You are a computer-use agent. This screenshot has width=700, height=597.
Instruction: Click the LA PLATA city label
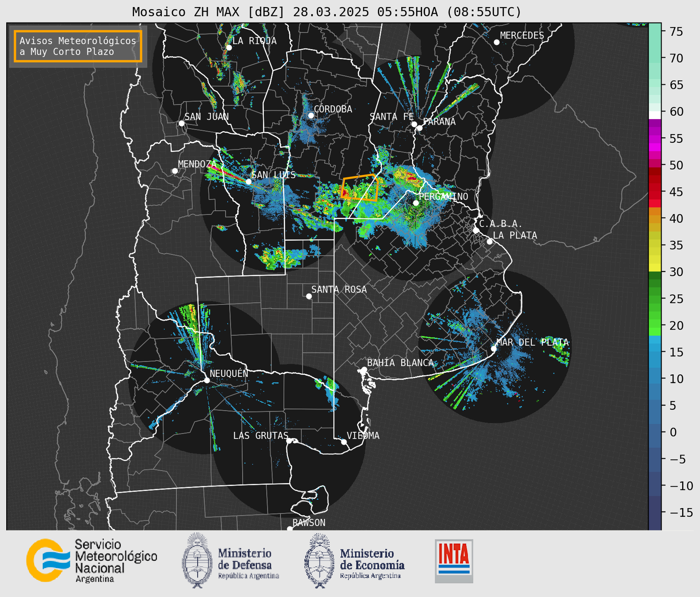[515, 235]
